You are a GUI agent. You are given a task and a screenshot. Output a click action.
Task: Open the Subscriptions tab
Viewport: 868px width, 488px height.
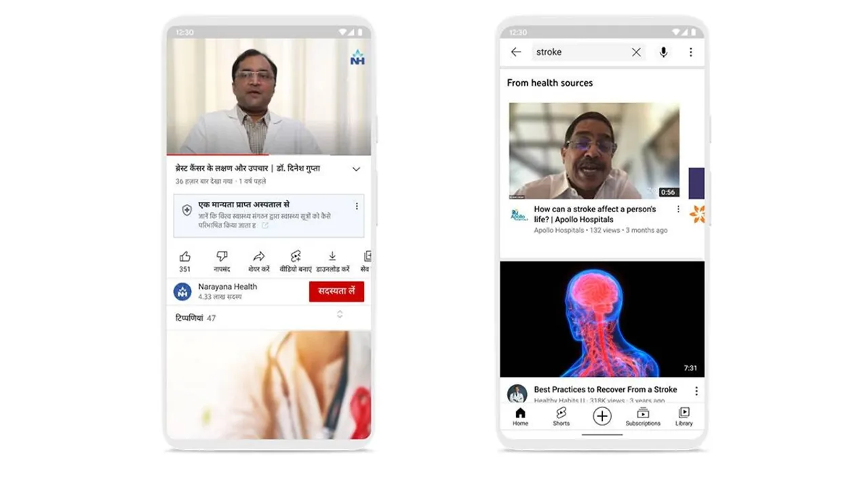point(643,416)
